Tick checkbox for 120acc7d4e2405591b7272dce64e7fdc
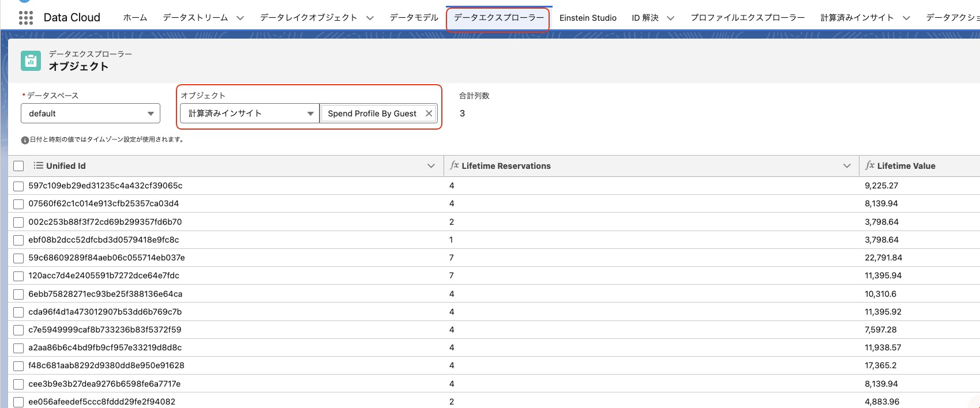This screenshot has width=980, height=408. click(x=18, y=276)
